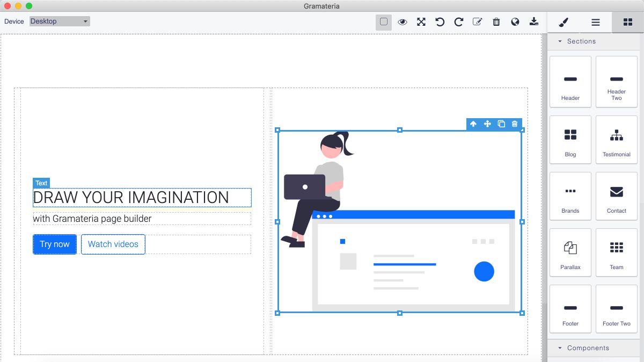Viewport: 644px width, 362px height.
Task: Click the Text badge label
Action: 41,183
